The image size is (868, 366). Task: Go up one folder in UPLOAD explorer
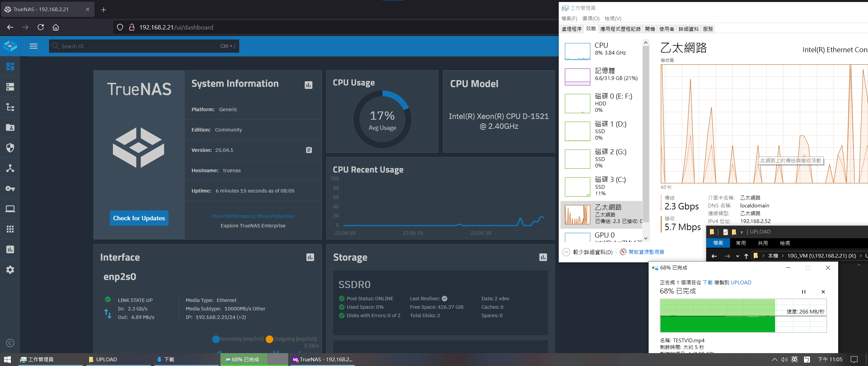pyautogui.click(x=746, y=256)
